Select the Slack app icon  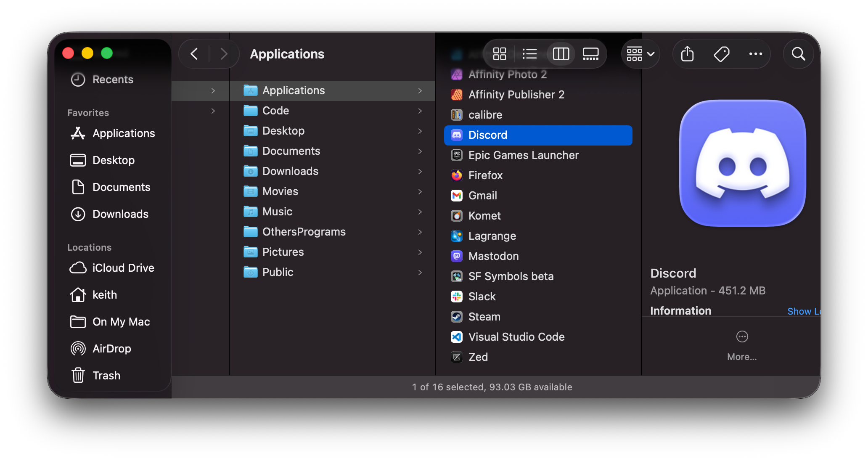(457, 297)
